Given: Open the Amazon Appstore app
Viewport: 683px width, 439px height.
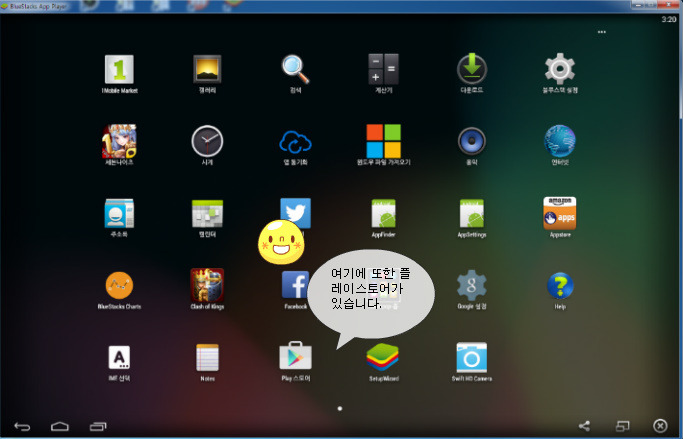Looking at the screenshot, I should (560, 213).
